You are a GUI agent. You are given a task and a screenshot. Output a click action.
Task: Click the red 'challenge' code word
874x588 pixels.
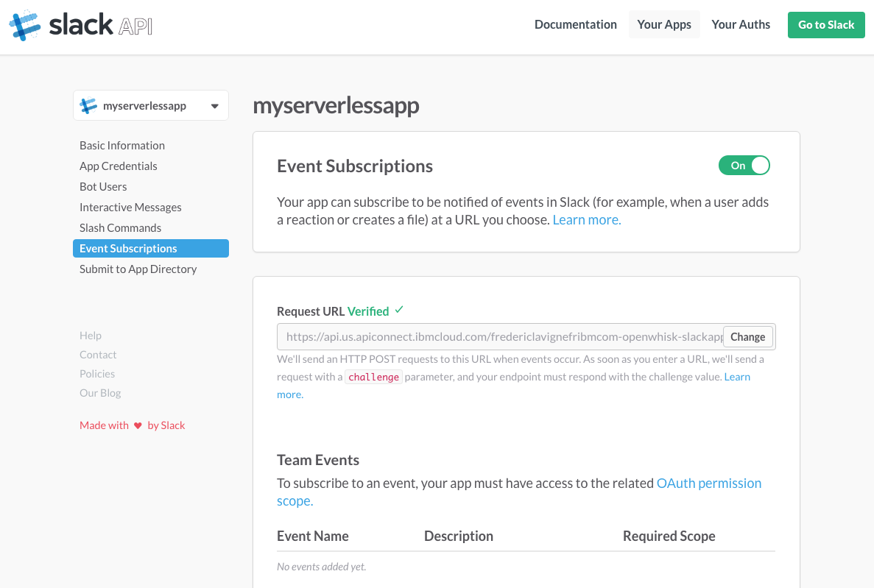click(373, 378)
